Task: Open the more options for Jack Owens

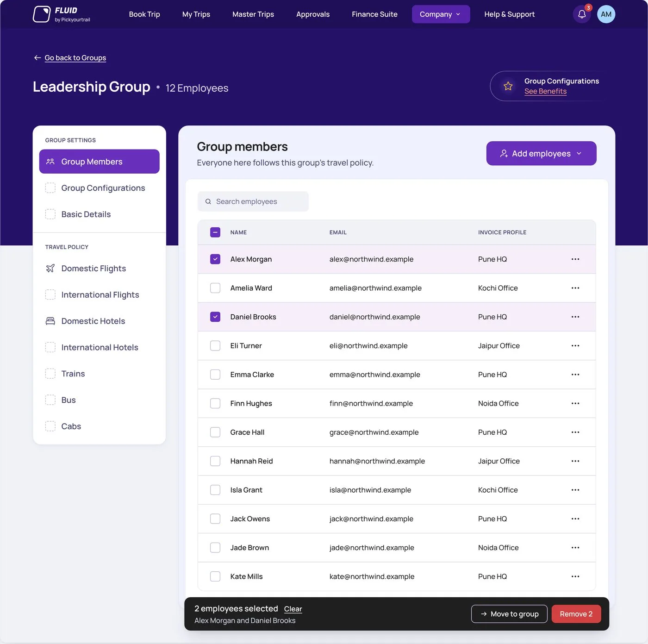Action: (575, 519)
